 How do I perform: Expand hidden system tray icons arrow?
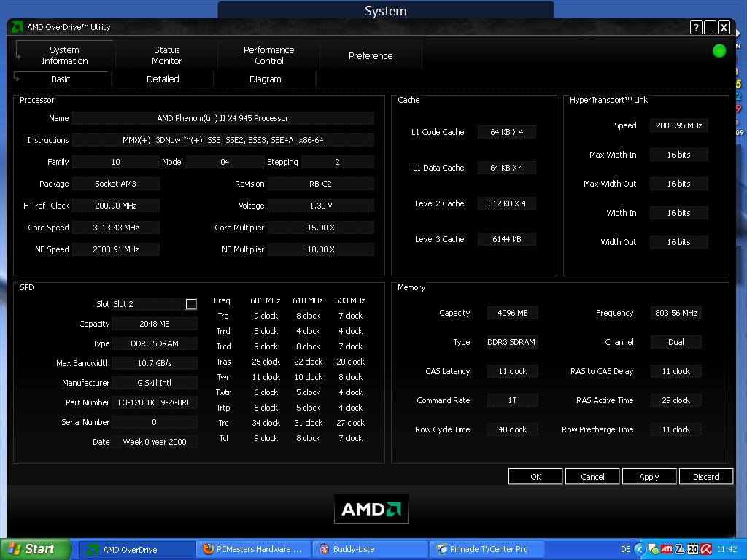click(640, 549)
